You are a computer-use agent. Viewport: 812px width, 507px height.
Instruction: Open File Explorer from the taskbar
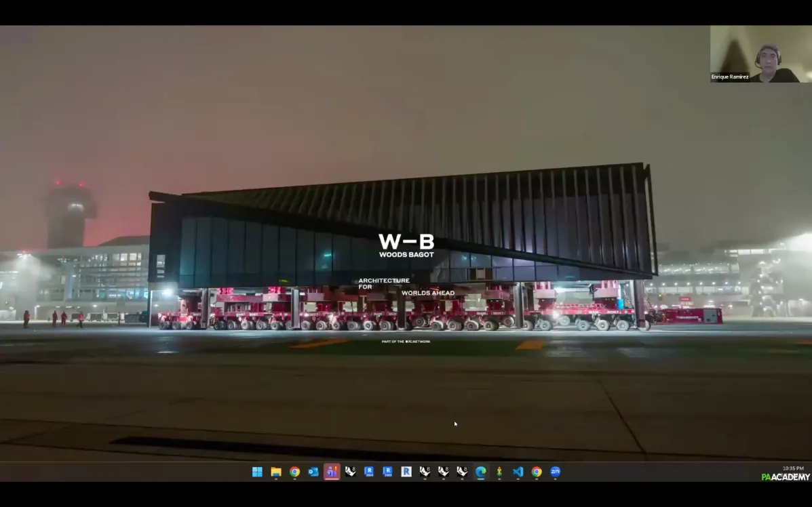(276, 472)
